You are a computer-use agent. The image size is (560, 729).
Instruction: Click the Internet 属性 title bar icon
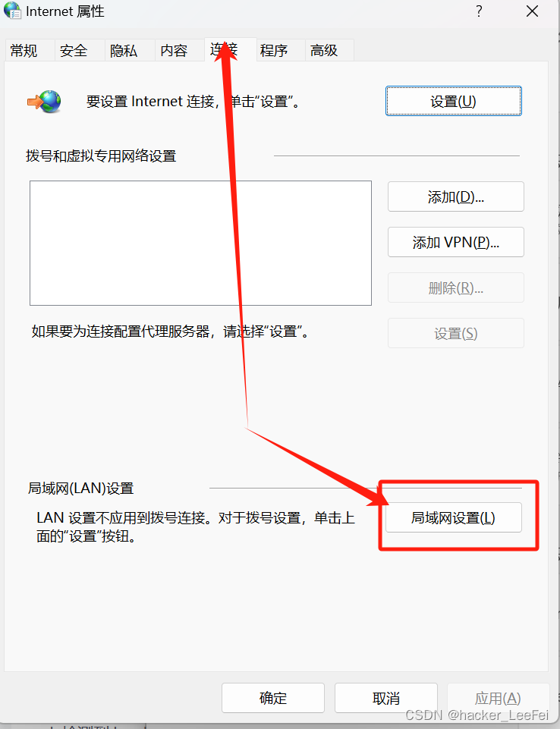pos(12,11)
